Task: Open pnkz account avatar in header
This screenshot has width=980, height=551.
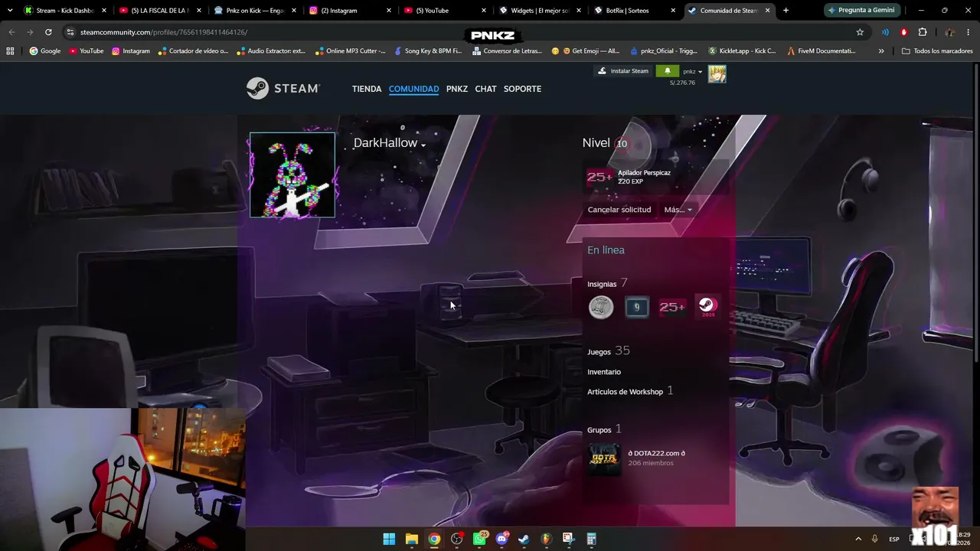Action: (717, 74)
